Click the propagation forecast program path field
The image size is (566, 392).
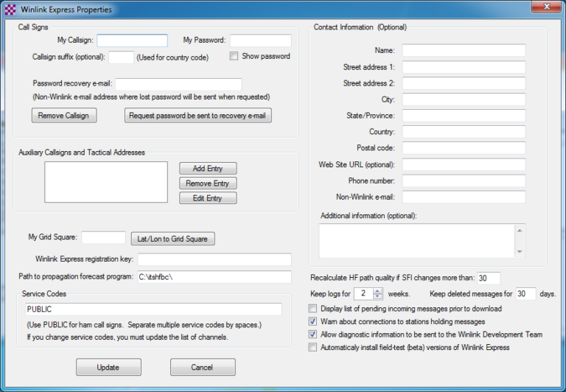[x=214, y=277]
